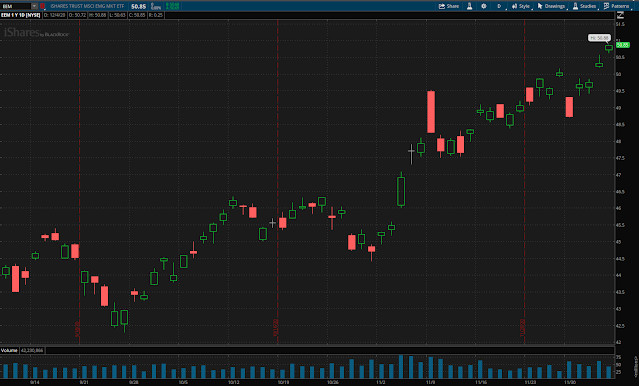The height and width of the screenshot is (386, 639).
Task: Click the 11/30 date axis label
Action: (x=570, y=382)
